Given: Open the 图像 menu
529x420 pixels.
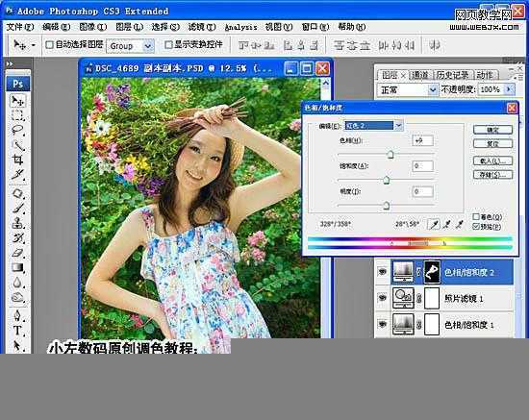Looking at the screenshot, I should (x=92, y=27).
